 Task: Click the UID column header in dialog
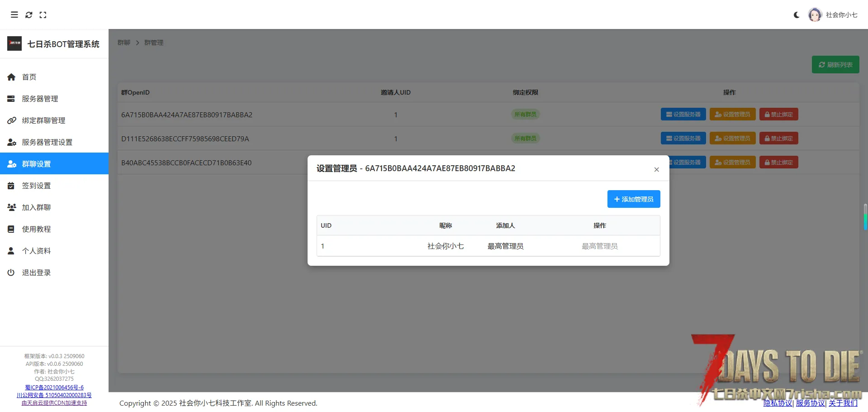pos(326,225)
